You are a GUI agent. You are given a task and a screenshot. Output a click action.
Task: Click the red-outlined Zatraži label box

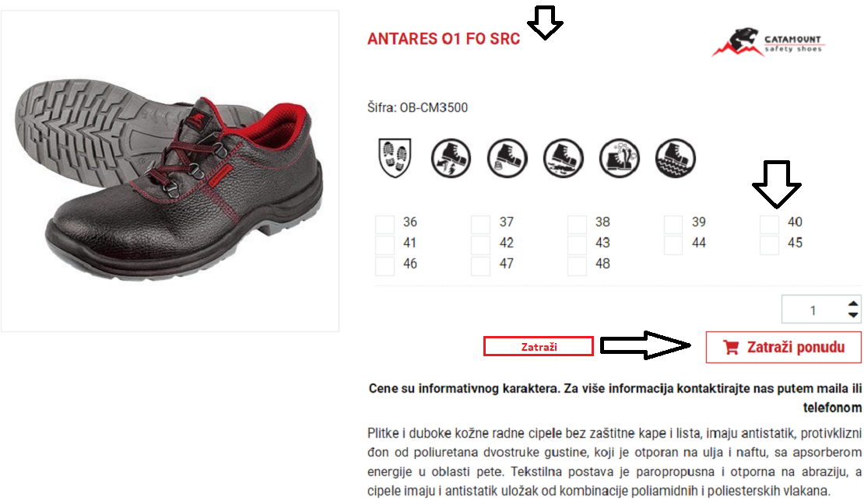[539, 346]
